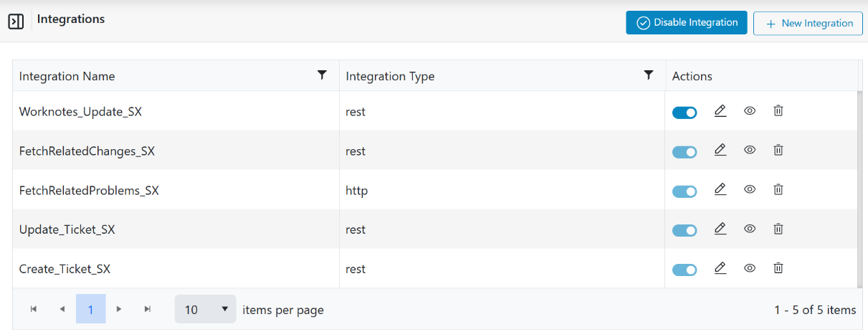The width and height of the screenshot is (868, 332).
Task: Delete the FetchRelatedChanges_SX integration
Action: (x=778, y=151)
